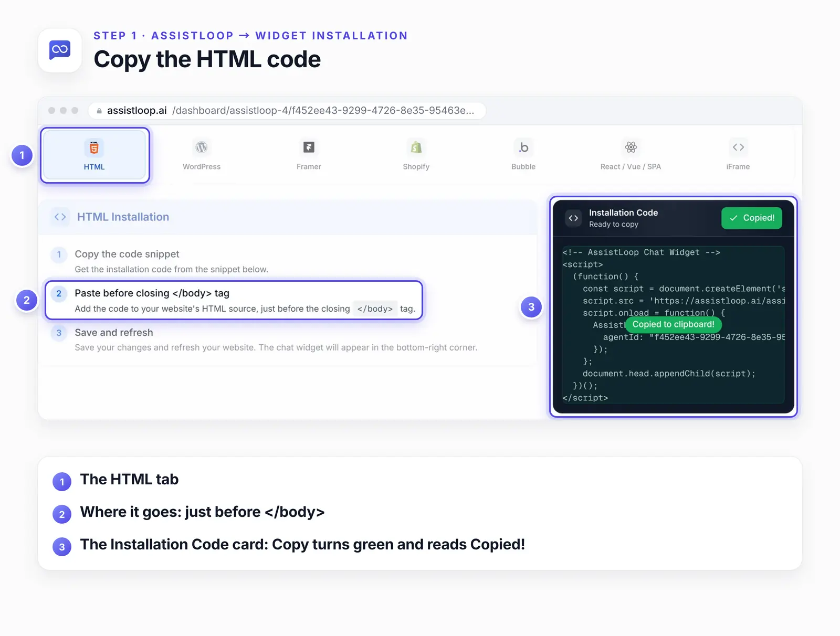Click the Bubble tab label
Image resolution: width=840 pixels, height=636 pixels.
click(x=523, y=166)
